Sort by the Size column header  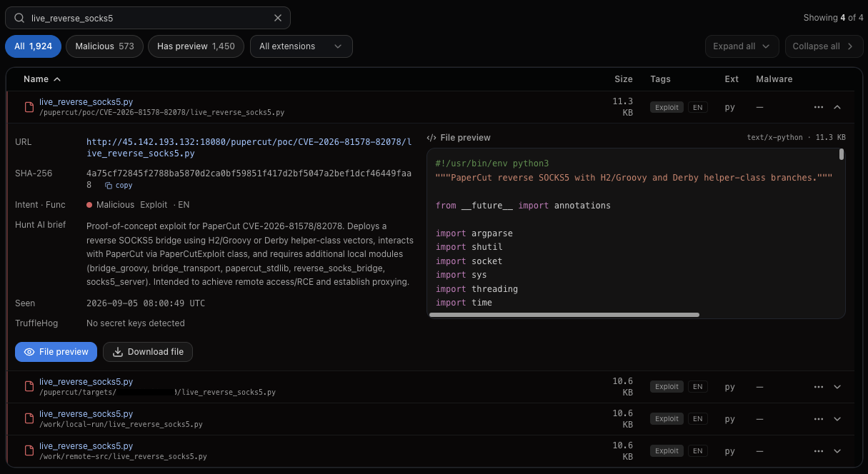(x=624, y=79)
